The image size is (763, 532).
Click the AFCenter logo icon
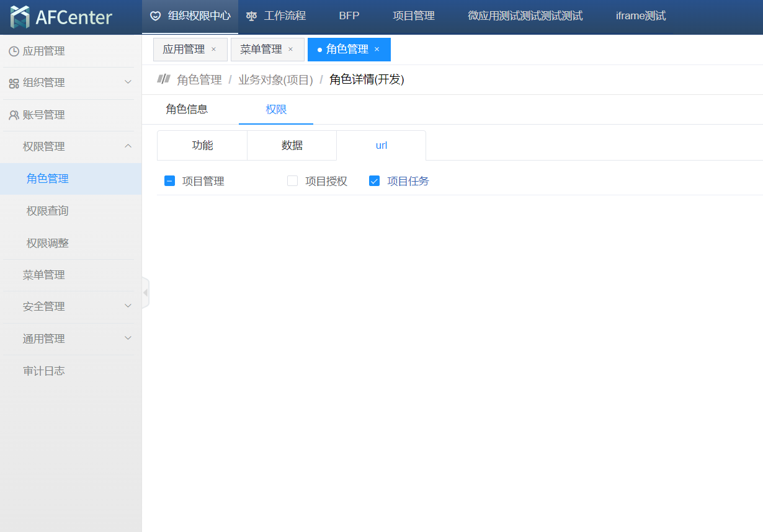click(20, 17)
